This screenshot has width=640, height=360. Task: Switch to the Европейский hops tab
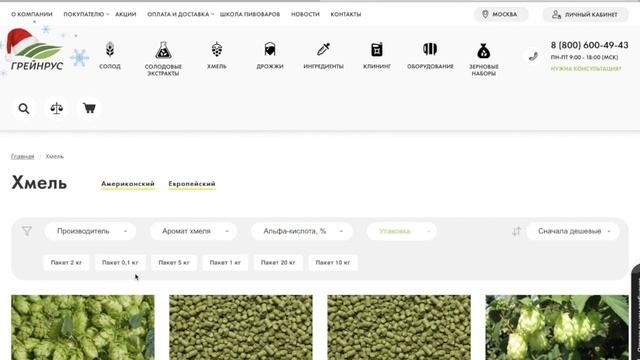pos(192,184)
